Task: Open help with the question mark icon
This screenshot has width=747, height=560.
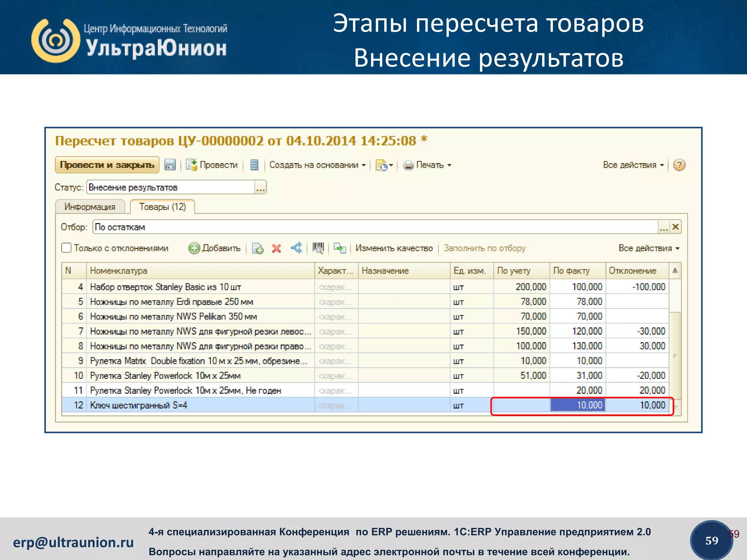Action: 679,165
